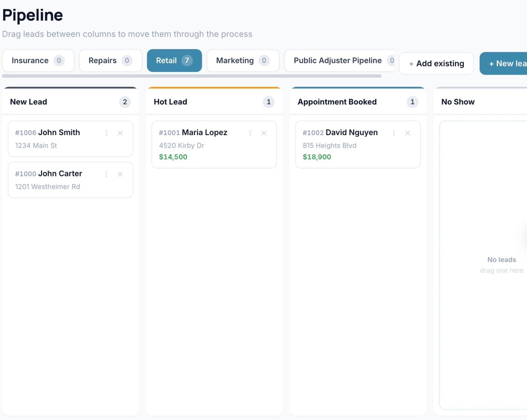Switch to the Repairs pipeline tab
Image resolution: width=527 pixels, height=420 pixels.
(110, 61)
